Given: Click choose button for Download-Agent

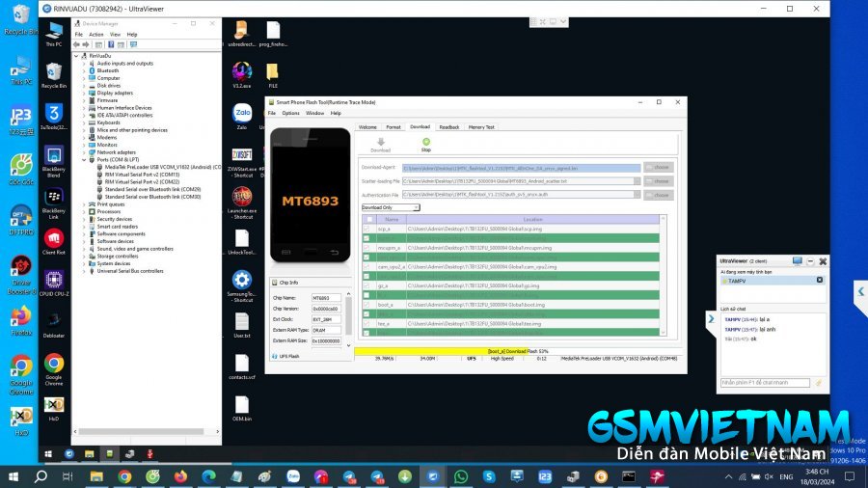Looking at the screenshot, I should point(658,167).
